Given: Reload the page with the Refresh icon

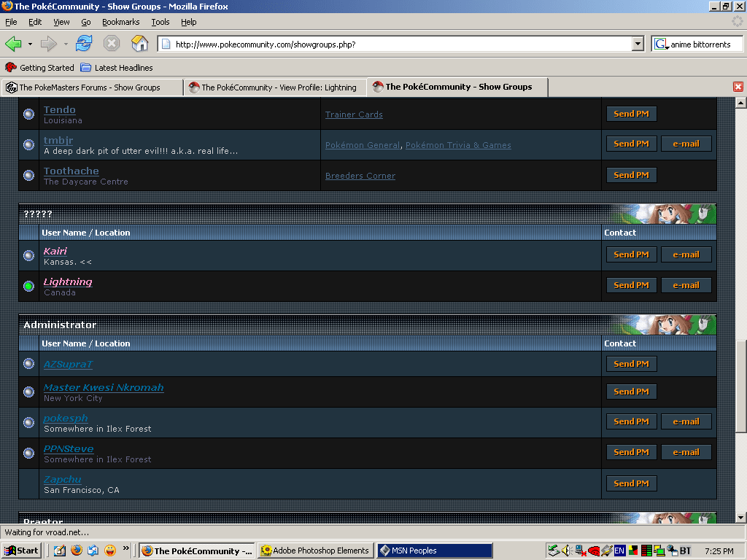Looking at the screenshot, I should pos(84,44).
